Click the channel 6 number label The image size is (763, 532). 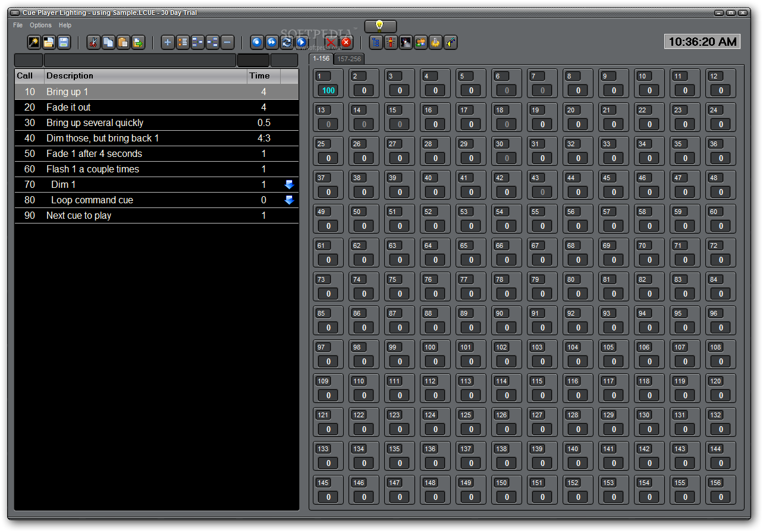501,76
